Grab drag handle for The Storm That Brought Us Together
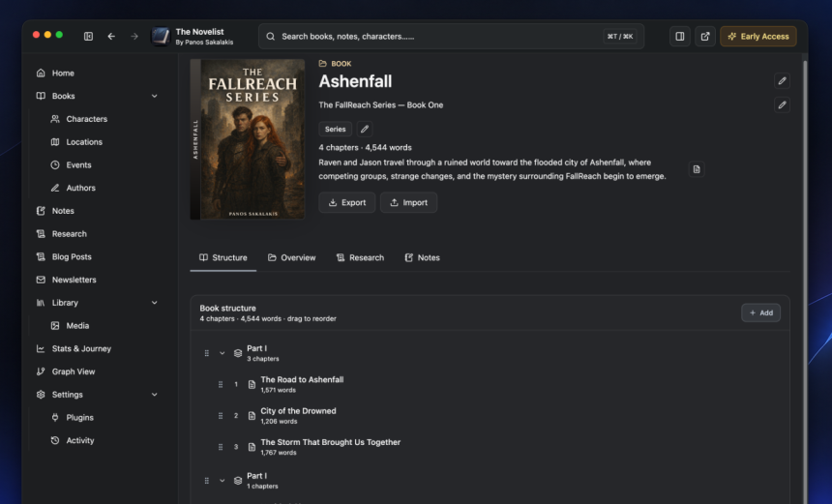This screenshot has width=832, height=504. click(x=221, y=447)
